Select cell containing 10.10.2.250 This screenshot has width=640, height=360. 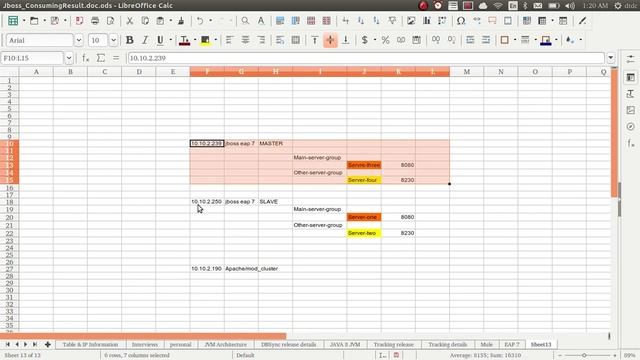point(207,202)
